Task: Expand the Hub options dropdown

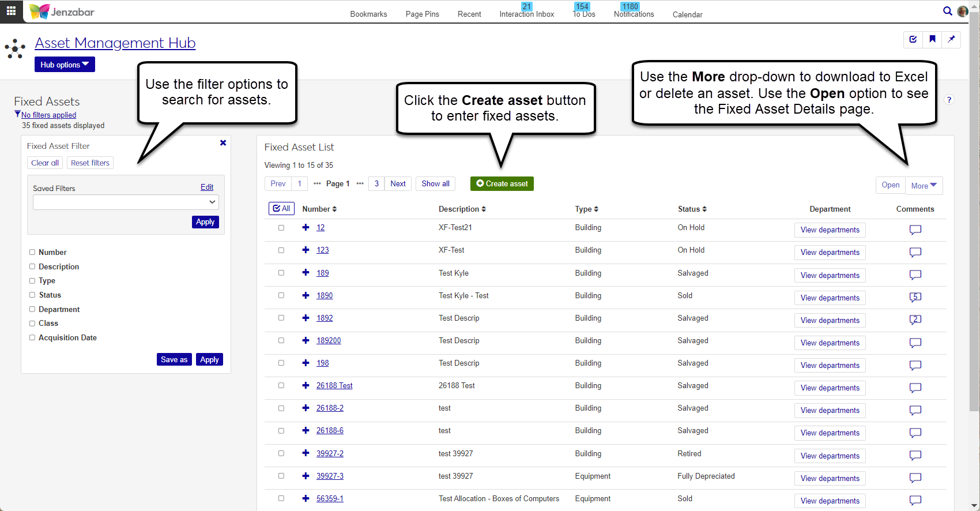Action: [x=65, y=65]
